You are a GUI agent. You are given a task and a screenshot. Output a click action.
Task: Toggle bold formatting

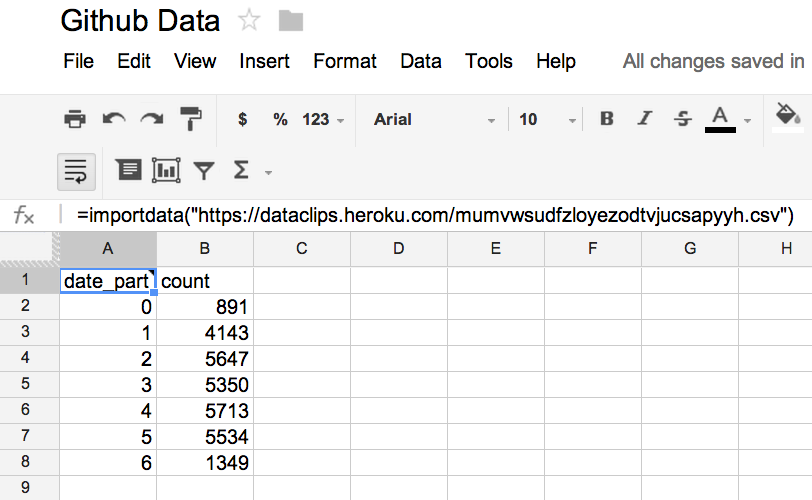click(606, 120)
